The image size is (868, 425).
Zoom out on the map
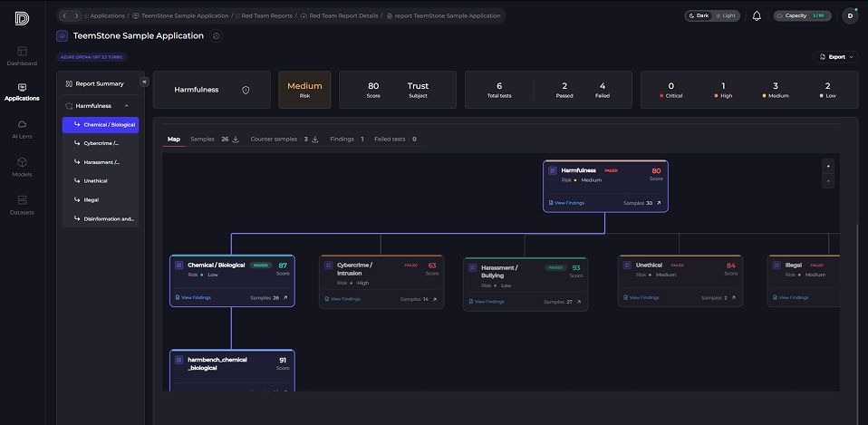tap(828, 181)
